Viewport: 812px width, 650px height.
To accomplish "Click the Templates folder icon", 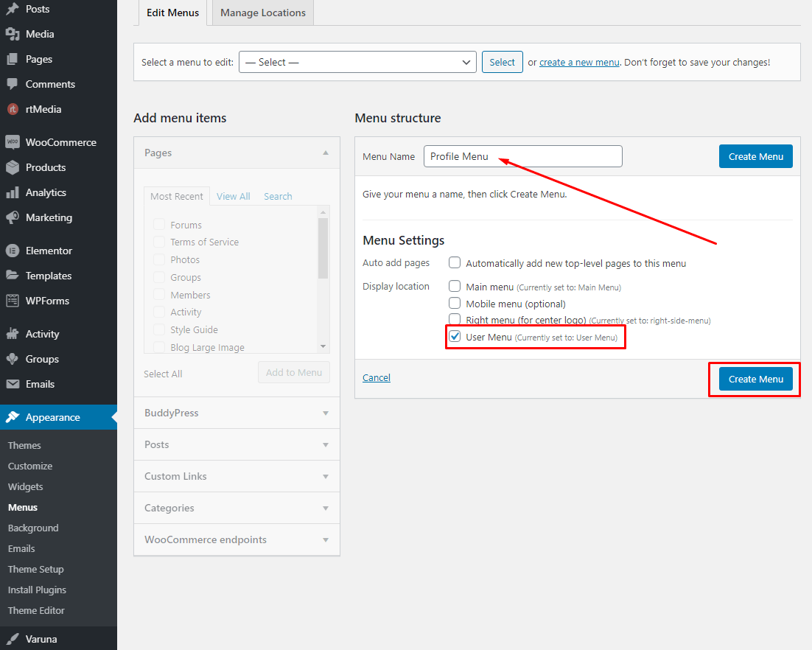I will click(13, 276).
